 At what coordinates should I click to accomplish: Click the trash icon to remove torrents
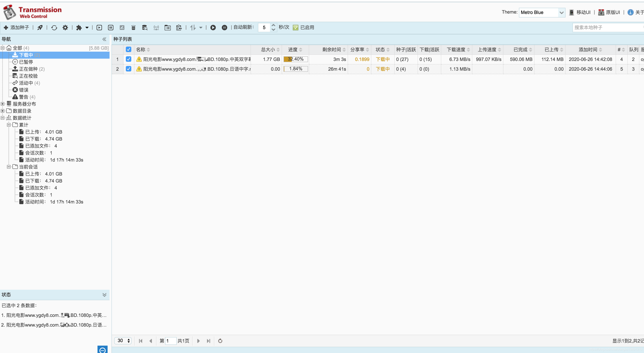[x=133, y=28]
